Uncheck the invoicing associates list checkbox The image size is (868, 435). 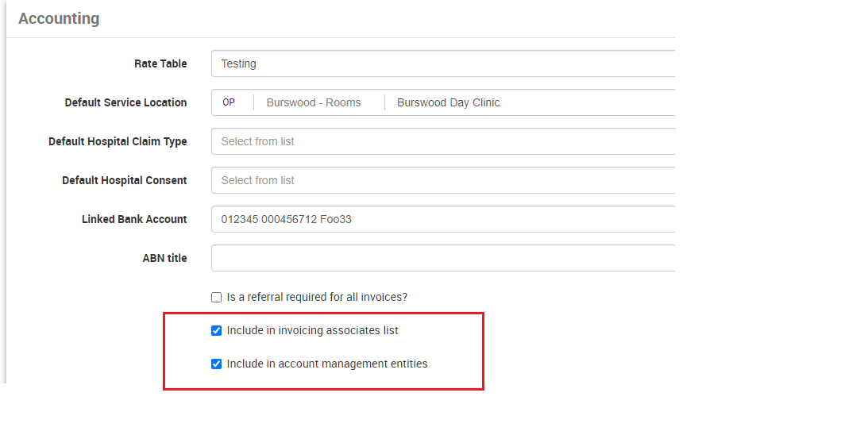click(x=216, y=331)
